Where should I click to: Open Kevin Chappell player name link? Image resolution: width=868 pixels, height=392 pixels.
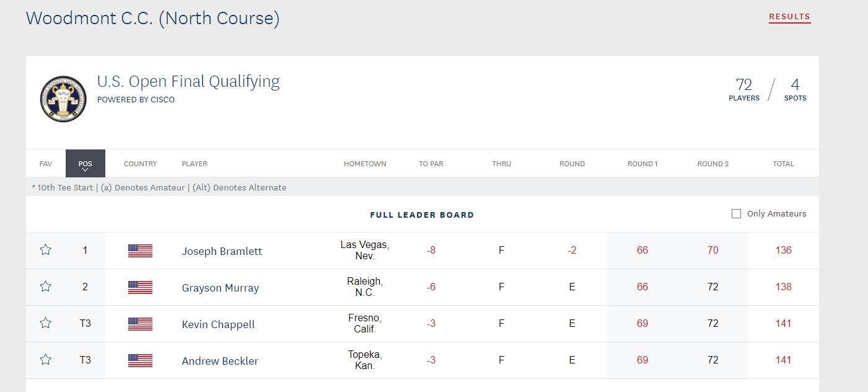pyautogui.click(x=218, y=324)
